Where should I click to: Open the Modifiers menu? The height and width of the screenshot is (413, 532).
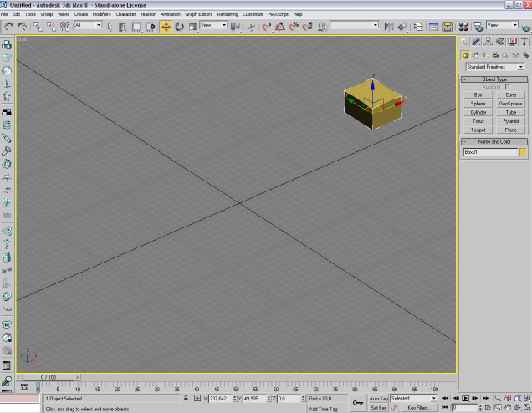(x=101, y=14)
